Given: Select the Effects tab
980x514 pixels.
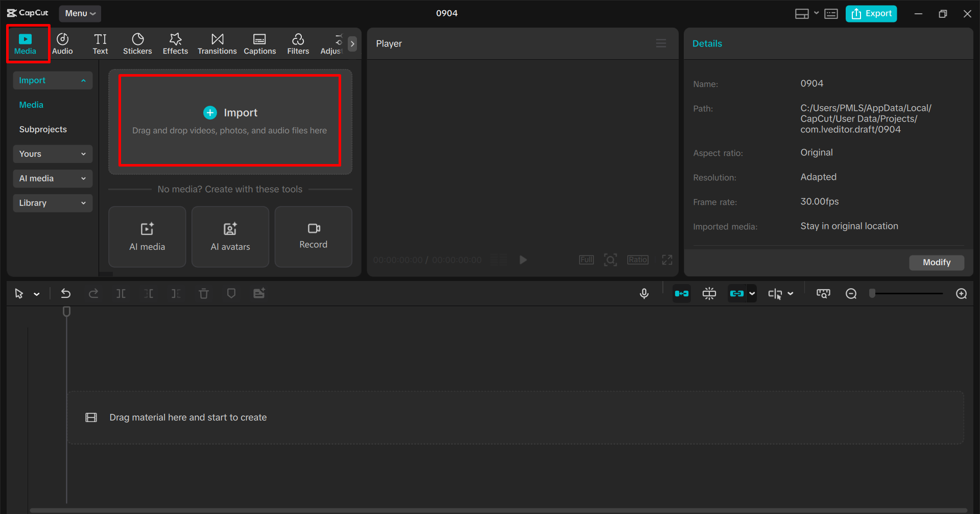Looking at the screenshot, I should [x=175, y=44].
